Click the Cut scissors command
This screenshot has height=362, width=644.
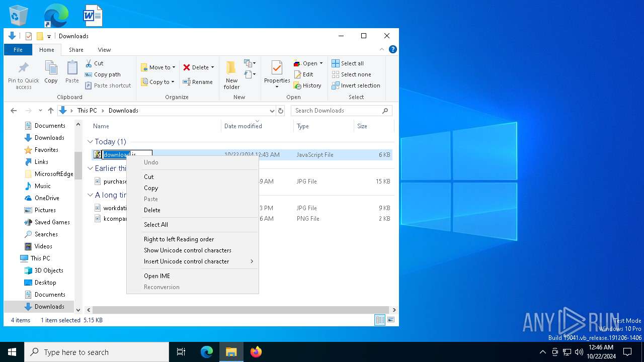(94, 63)
